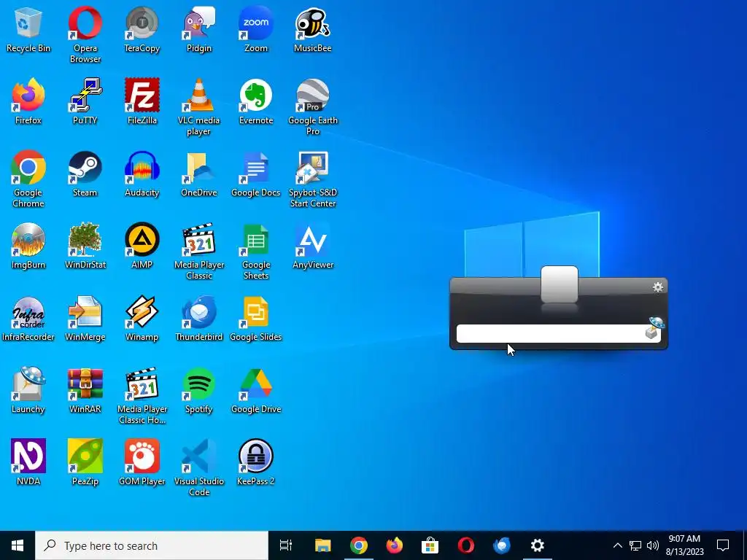This screenshot has width=747, height=560.
Task: Launch Opera from the taskbar
Action: 466,545
